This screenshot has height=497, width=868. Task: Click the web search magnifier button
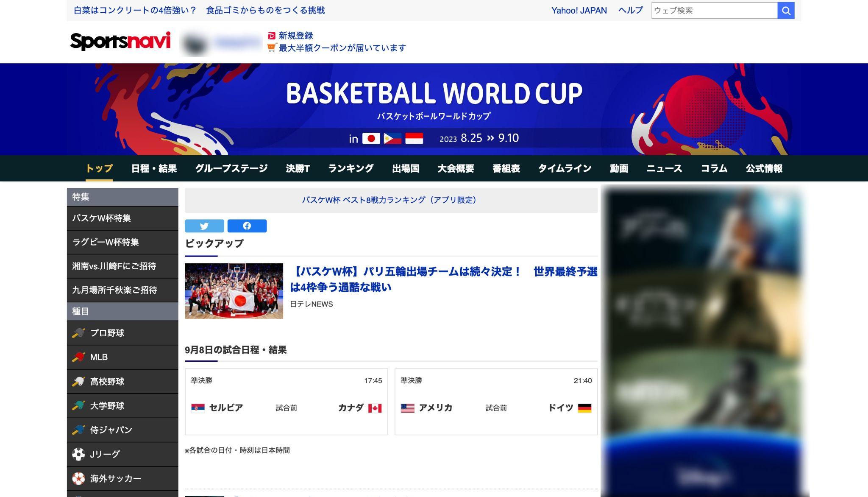point(786,11)
